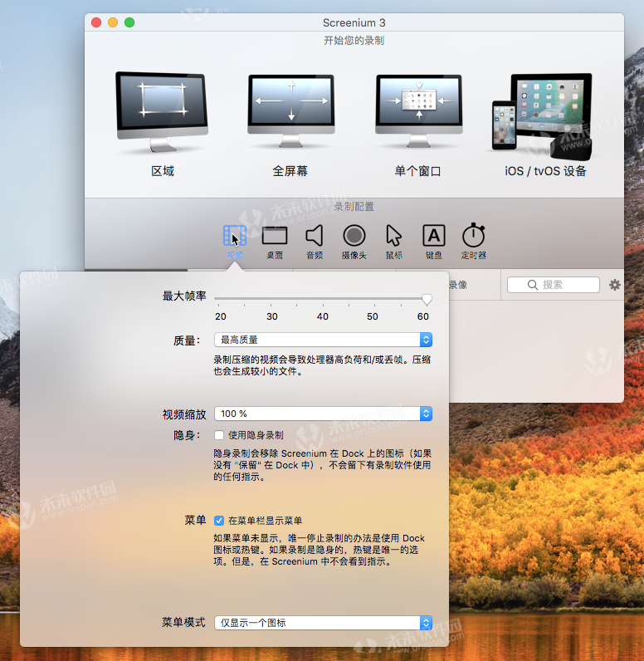Click the 录像 recordings tab label
Viewport: 644px width, 661px height.
tap(458, 285)
